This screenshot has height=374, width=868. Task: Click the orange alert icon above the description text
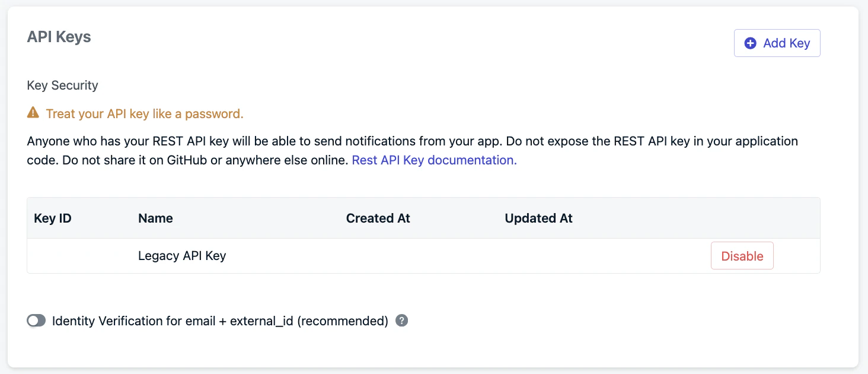click(33, 112)
